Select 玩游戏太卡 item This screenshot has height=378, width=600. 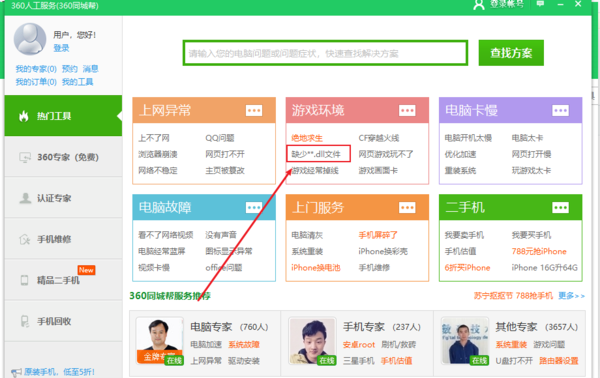(x=532, y=171)
